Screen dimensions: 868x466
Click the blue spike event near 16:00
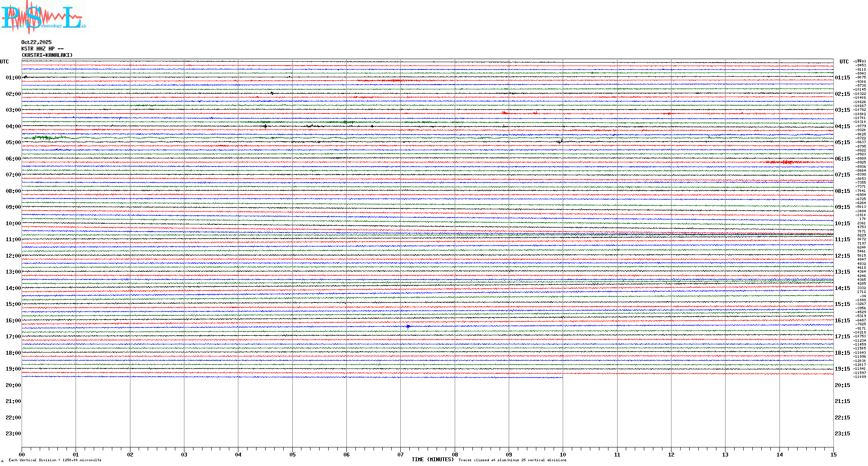[408, 327]
